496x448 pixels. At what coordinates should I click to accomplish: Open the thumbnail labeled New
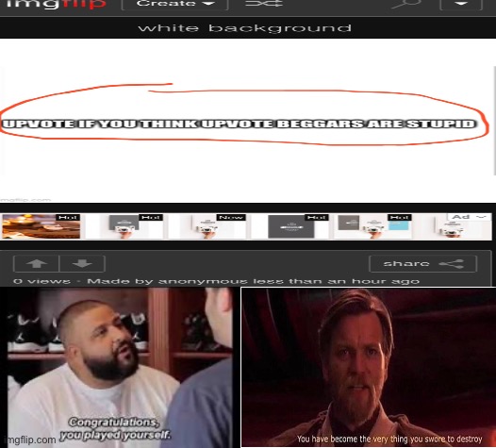(x=207, y=226)
